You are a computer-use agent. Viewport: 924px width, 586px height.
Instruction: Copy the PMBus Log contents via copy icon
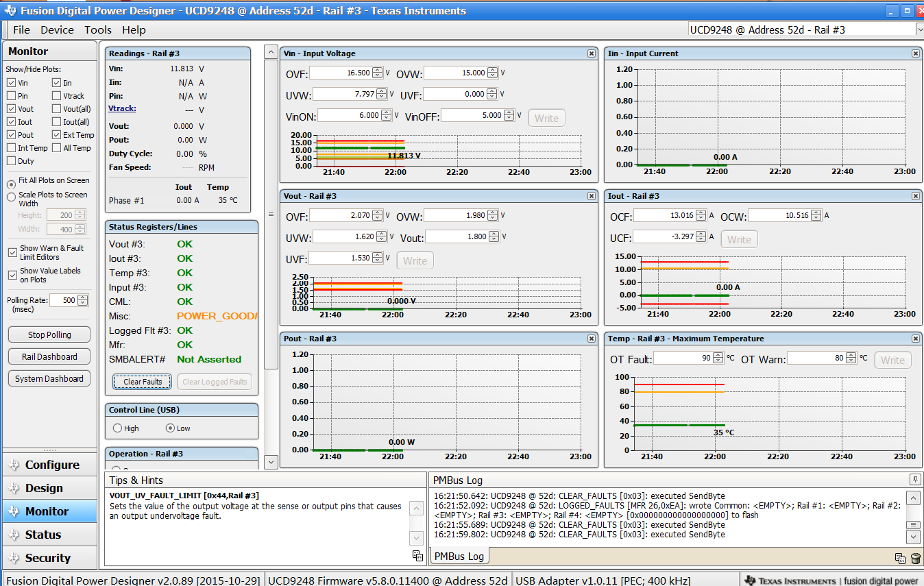pos(900,559)
